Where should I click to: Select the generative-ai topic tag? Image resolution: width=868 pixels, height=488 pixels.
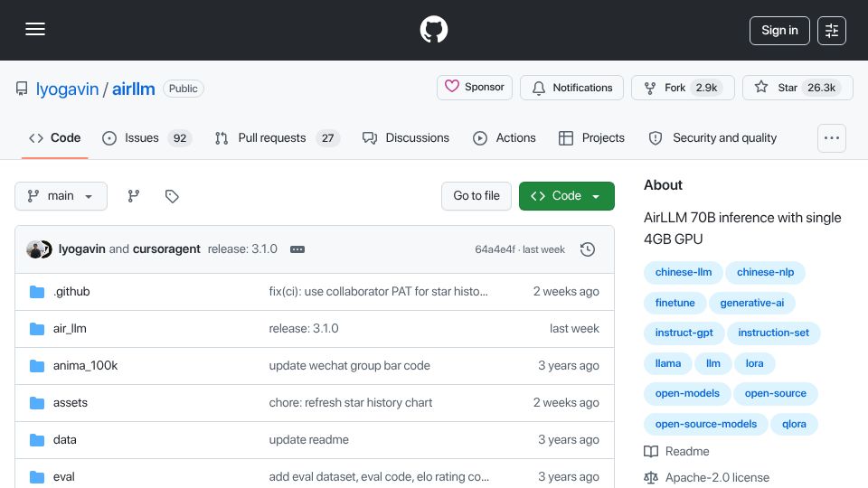751,303
